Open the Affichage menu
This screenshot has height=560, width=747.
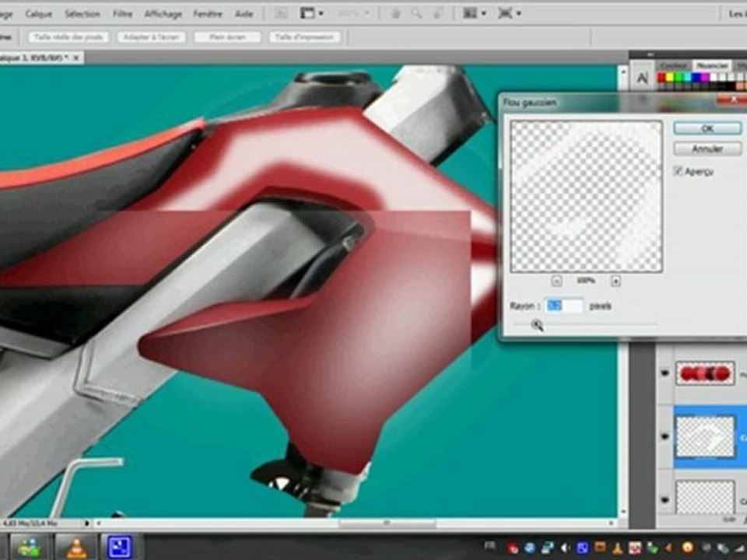pos(163,14)
